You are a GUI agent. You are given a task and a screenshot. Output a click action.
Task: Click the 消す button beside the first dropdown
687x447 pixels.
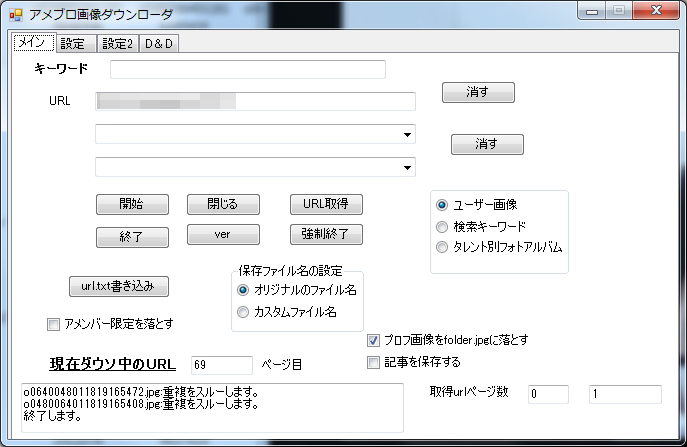[487, 144]
